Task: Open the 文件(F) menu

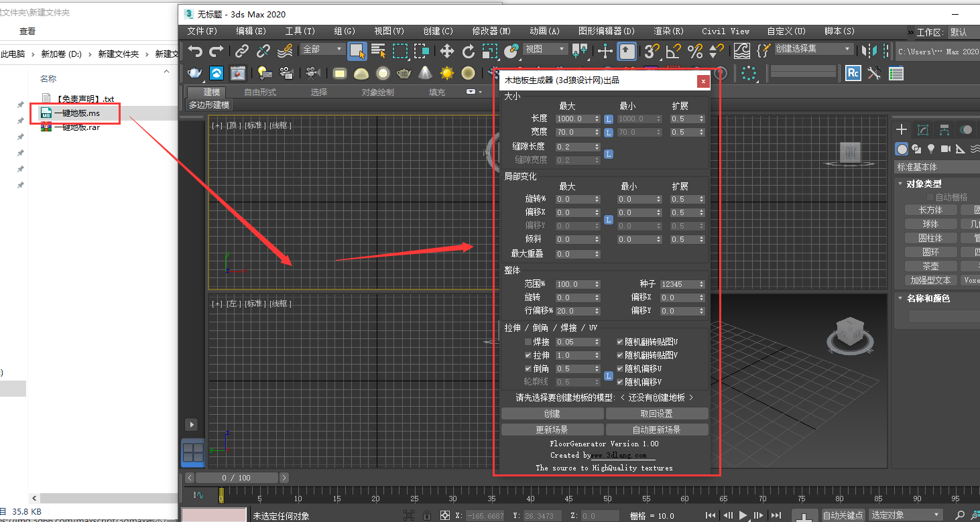Action: 202,31
